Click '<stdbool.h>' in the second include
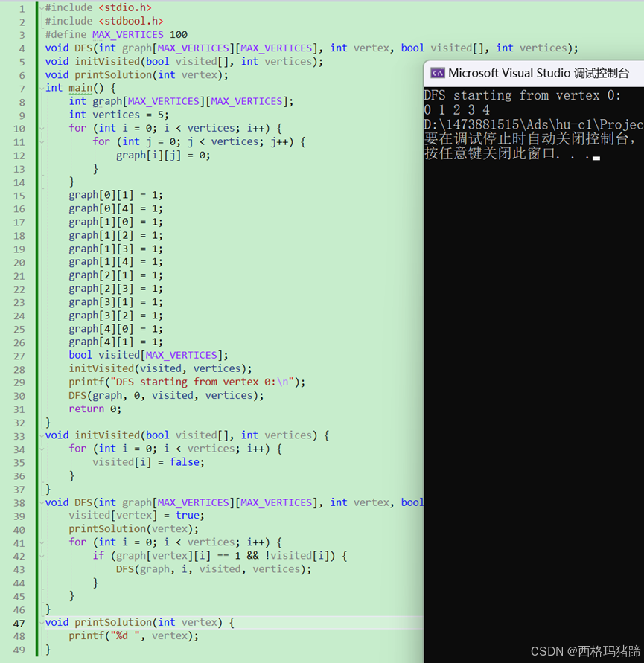Image resolution: width=644 pixels, height=663 pixels. 131,21
